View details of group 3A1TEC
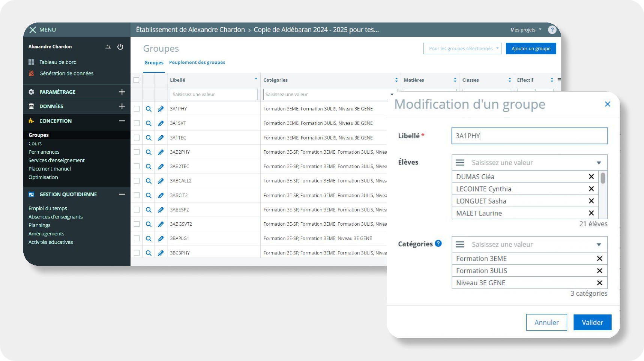The image size is (644, 361). [149, 138]
